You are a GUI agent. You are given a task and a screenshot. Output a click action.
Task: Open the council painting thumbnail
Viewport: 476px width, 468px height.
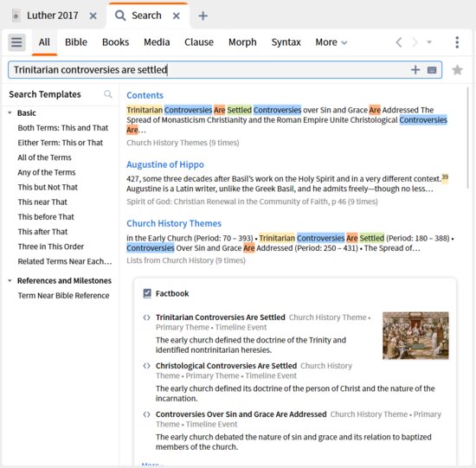click(x=415, y=336)
